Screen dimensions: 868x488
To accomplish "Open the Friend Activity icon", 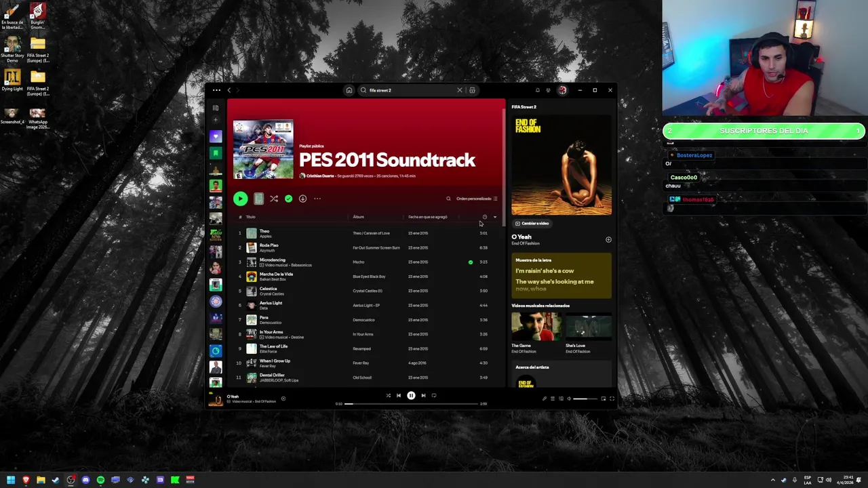I will tap(548, 90).
